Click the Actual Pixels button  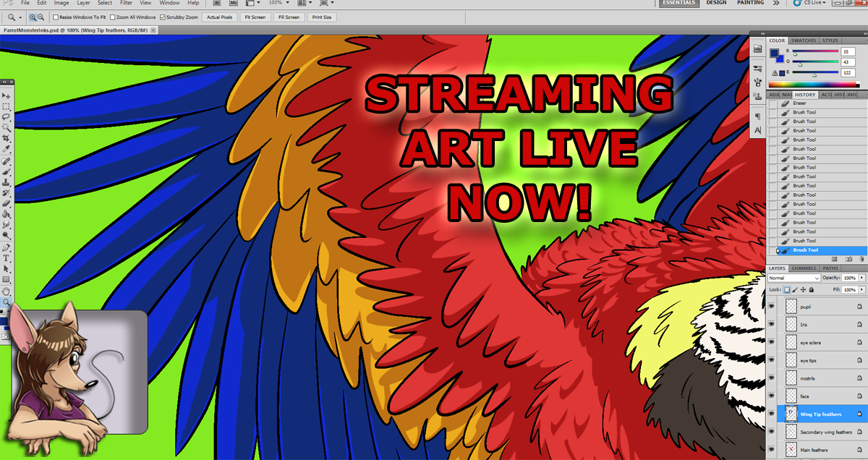(219, 17)
